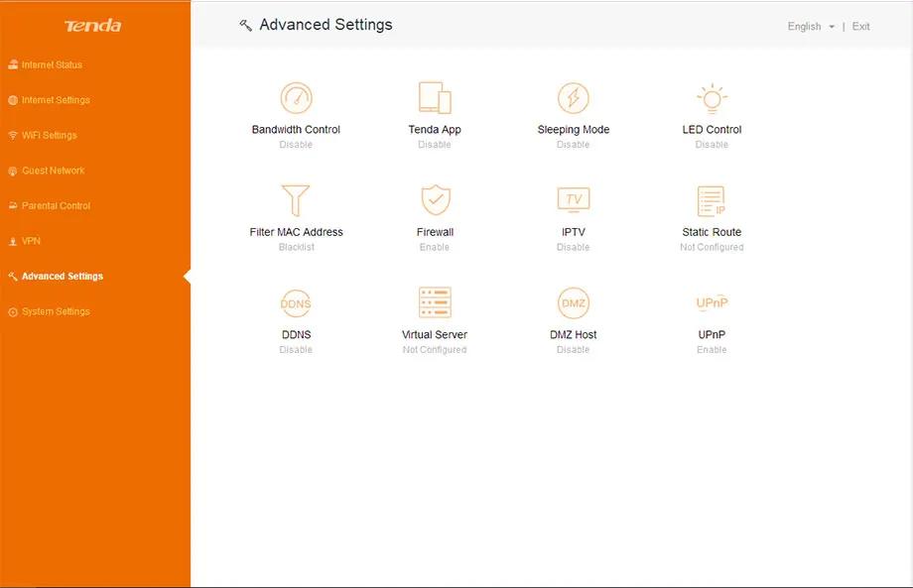Open VPN in sidebar
Image resolution: width=913 pixels, height=588 pixels.
pyautogui.click(x=25, y=241)
